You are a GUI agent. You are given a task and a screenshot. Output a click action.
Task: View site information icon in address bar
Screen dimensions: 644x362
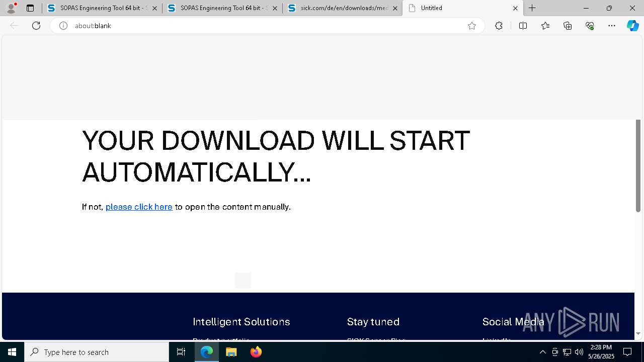(63, 26)
